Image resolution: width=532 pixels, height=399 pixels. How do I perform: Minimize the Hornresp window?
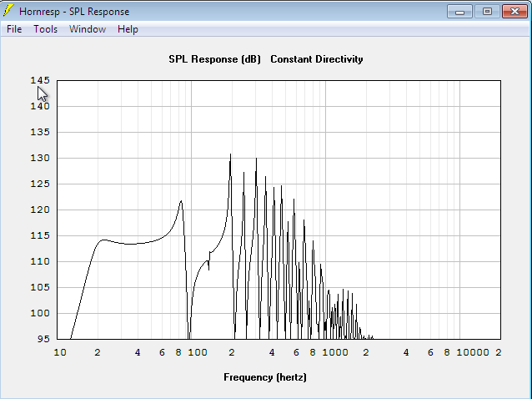[459, 12]
